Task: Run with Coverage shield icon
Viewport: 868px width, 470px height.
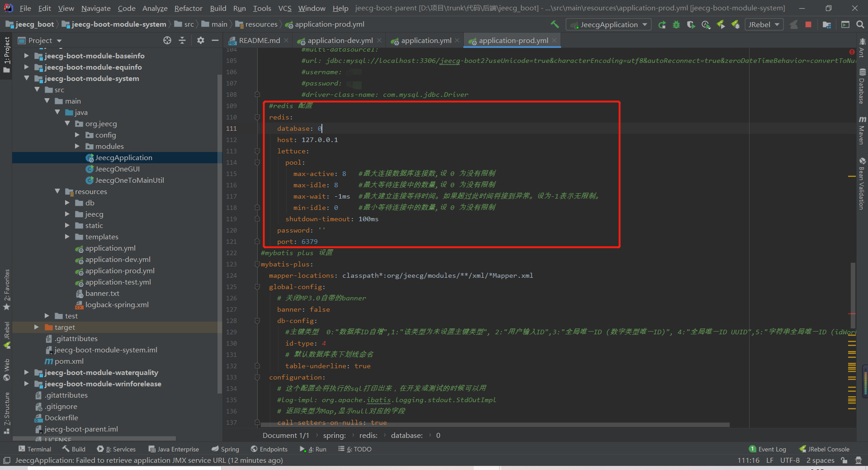Action: tap(691, 25)
